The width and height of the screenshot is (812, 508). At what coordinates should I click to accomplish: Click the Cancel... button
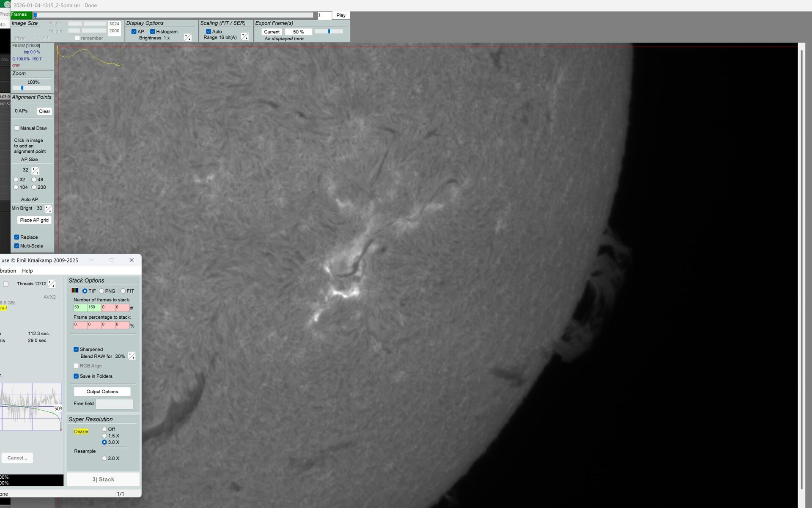pyautogui.click(x=17, y=458)
